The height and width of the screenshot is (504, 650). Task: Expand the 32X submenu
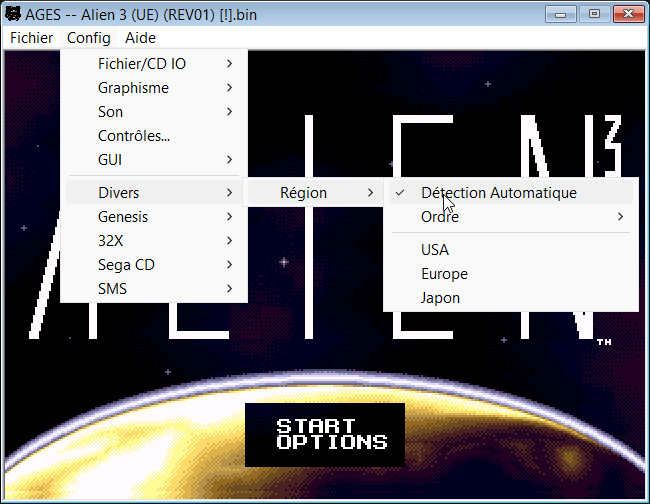click(154, 241)
